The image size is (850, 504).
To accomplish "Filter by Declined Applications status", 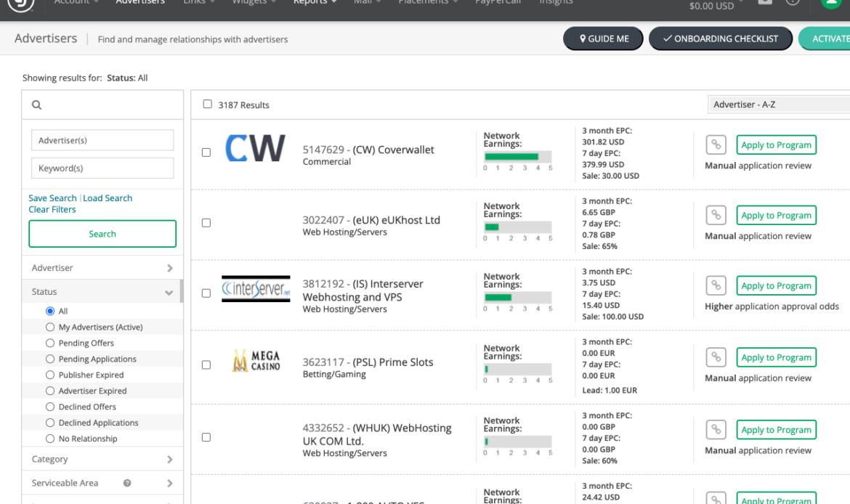I will pos(50,423).
